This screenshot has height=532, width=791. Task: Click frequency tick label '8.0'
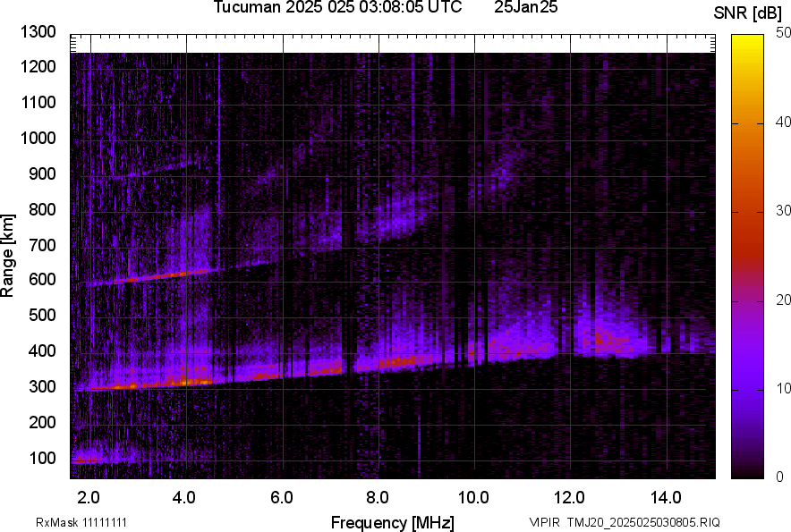pos(378,498)
